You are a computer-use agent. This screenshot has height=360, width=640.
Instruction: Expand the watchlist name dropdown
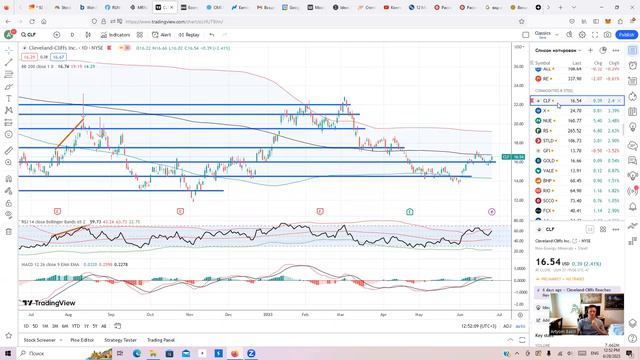point(558,50)
